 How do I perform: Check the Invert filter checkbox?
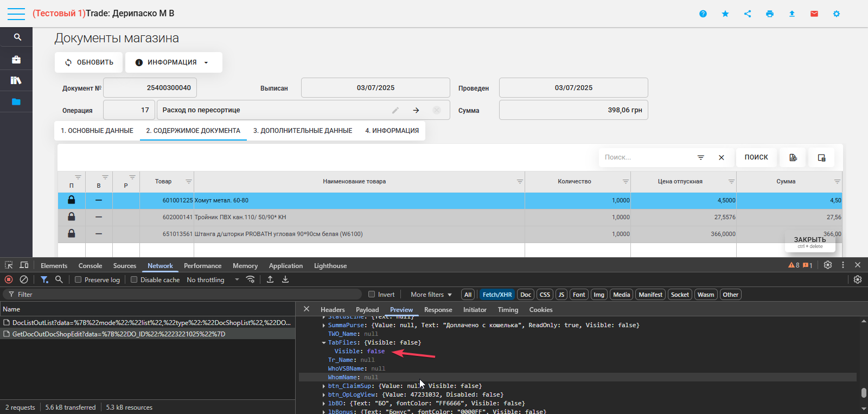point(372,294)
